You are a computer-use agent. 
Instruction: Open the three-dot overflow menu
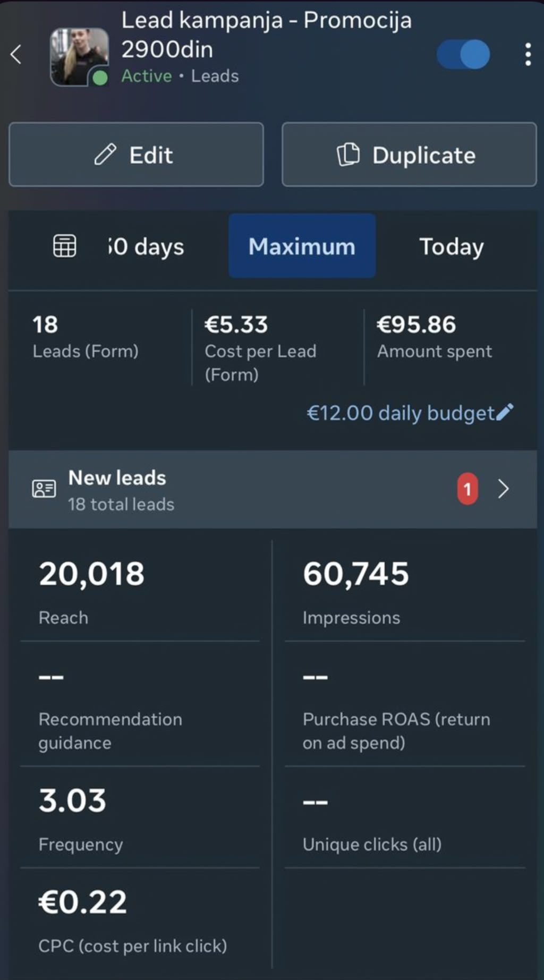(x=528, y=54)
